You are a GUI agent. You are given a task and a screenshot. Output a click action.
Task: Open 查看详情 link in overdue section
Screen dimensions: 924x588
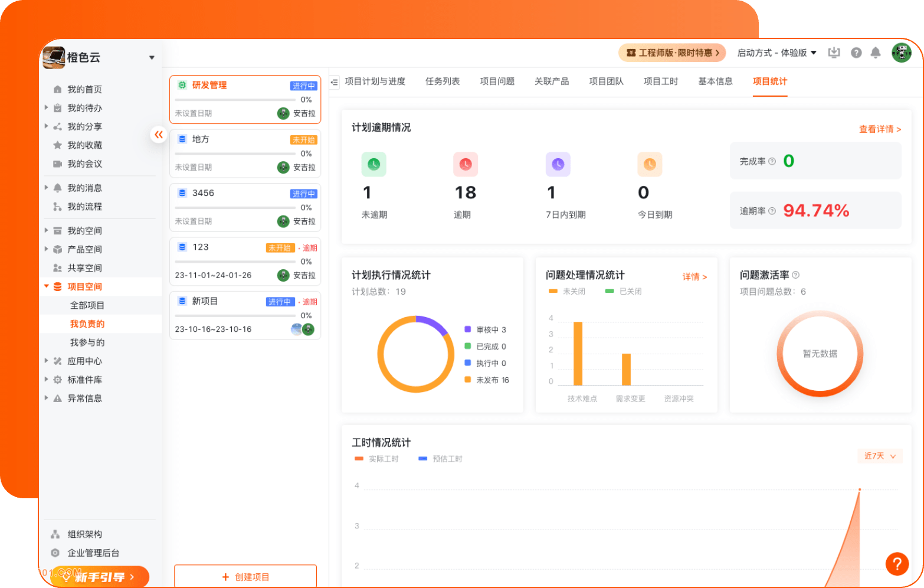point(879,129)
